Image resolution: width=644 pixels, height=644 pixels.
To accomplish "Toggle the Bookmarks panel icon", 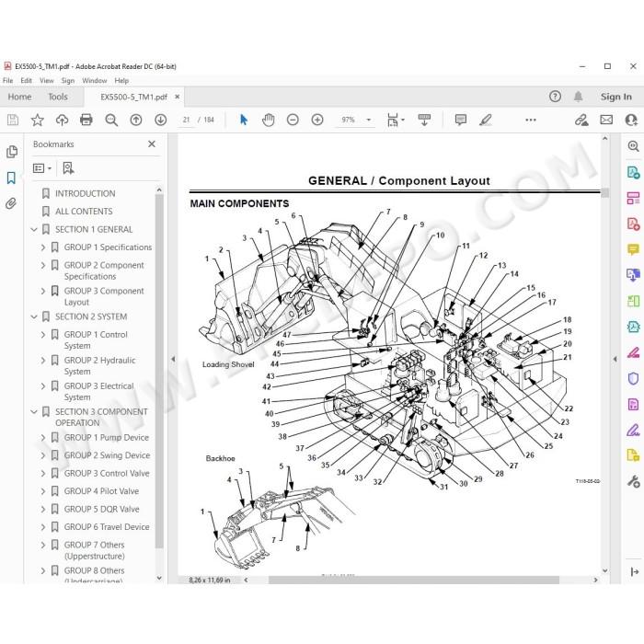I will pyautogui.click(x=11, y=178).
